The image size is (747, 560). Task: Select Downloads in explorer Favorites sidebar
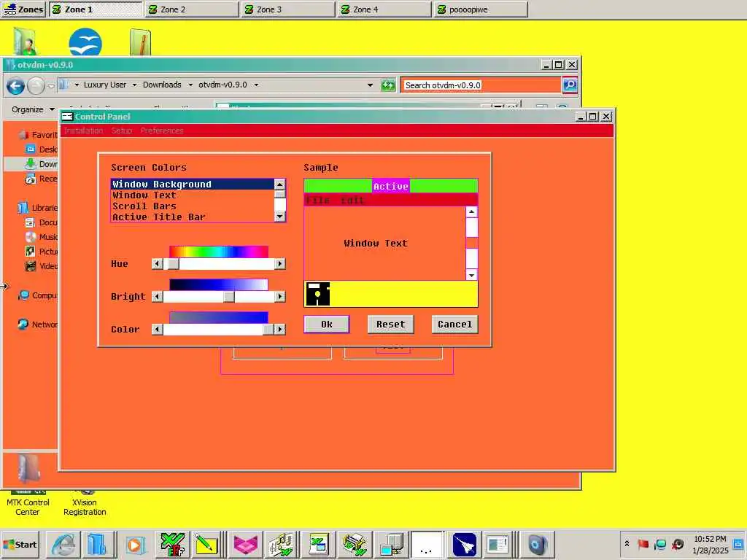(x=41, y=164)
